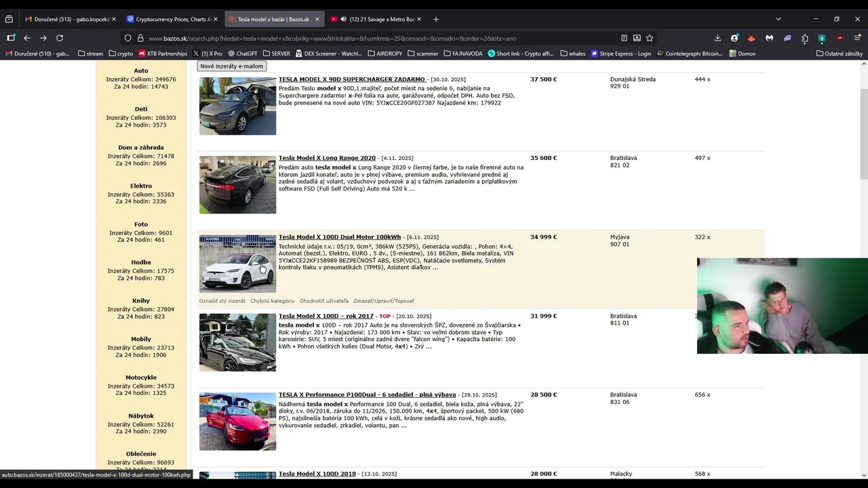
Task: List all tabs dropdown arrow
Action: coord(778,19)
